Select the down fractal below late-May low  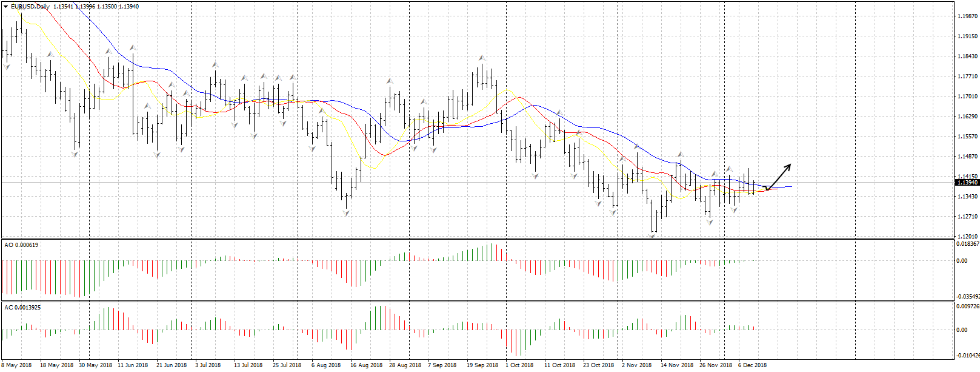click(75, 154)
